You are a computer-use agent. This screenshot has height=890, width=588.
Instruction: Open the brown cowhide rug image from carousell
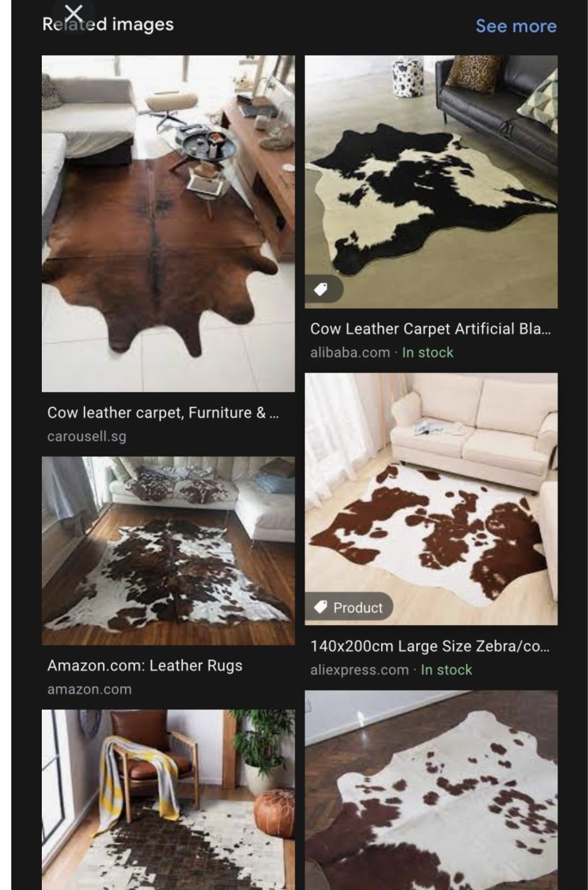[168, 223]
